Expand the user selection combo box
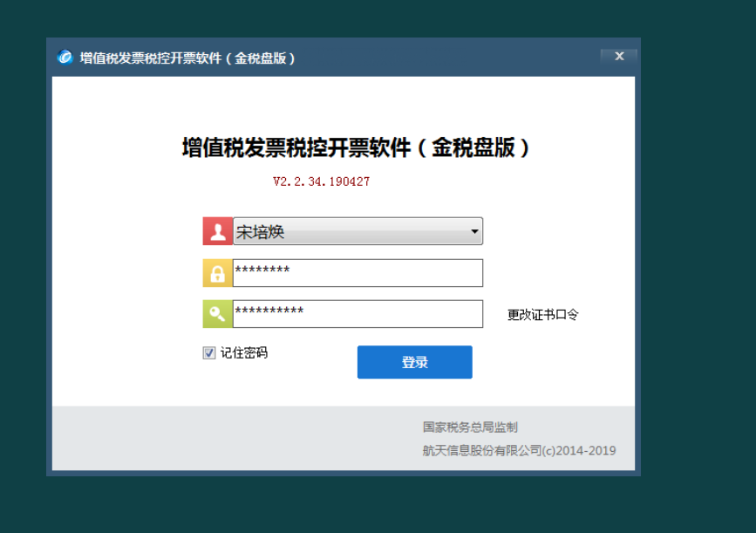 474,231
